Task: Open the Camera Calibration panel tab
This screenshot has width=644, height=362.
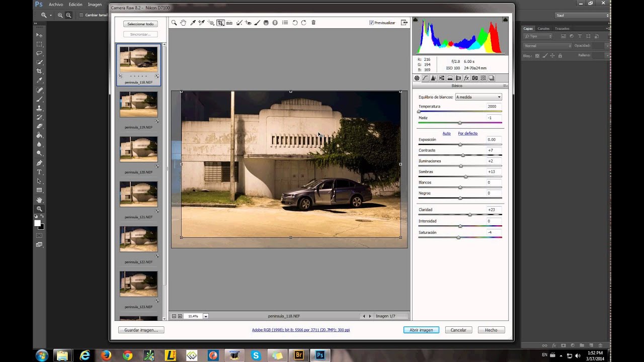Action: (475, 78)
